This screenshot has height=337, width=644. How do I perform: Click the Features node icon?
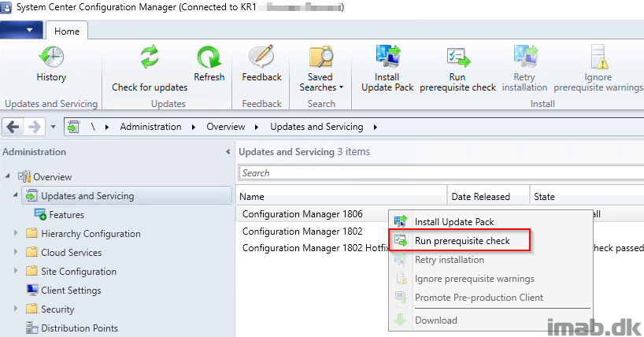[40, 214]
